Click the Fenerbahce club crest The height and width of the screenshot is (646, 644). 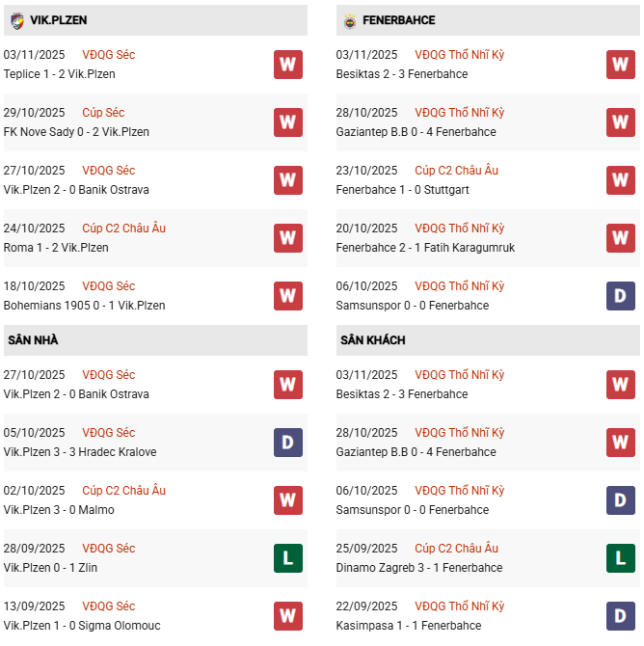(x=349, y=20)
